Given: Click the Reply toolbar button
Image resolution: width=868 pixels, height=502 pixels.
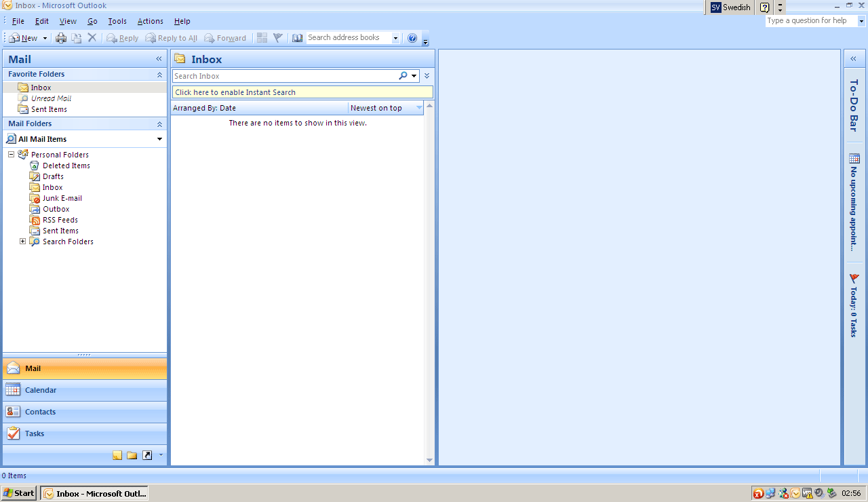Looking at the screenshot, I should click(123, 38).
